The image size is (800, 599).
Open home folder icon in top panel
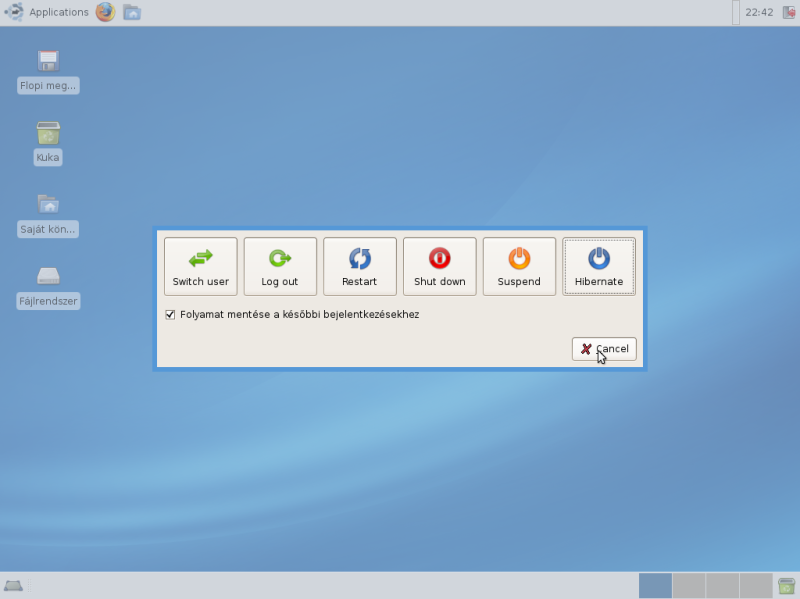132,12
